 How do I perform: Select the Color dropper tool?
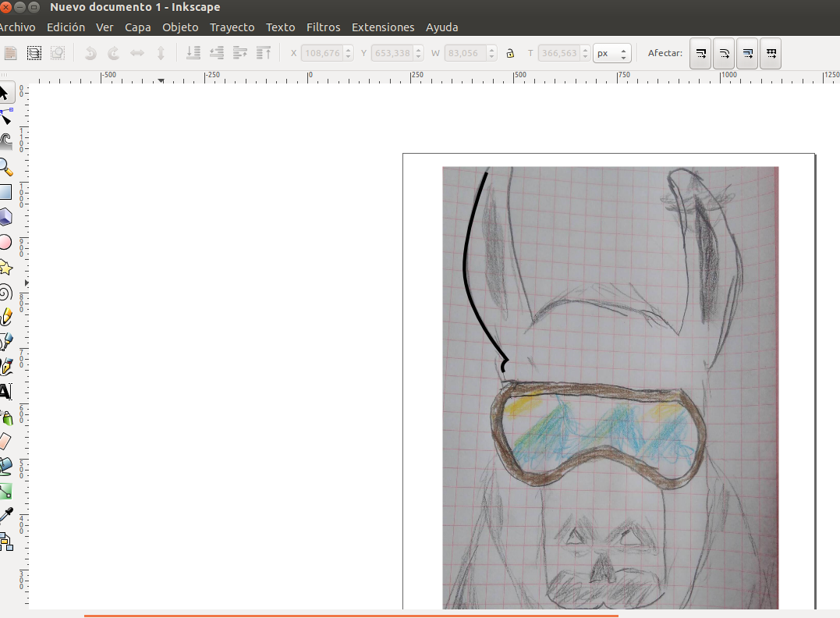pyautogui.click(x=5, y=515)
